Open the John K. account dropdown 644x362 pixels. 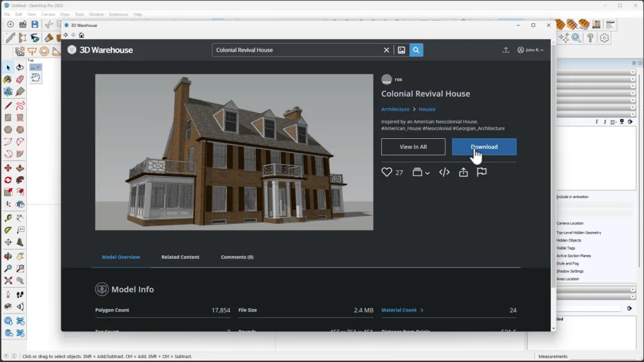(530, 50)
